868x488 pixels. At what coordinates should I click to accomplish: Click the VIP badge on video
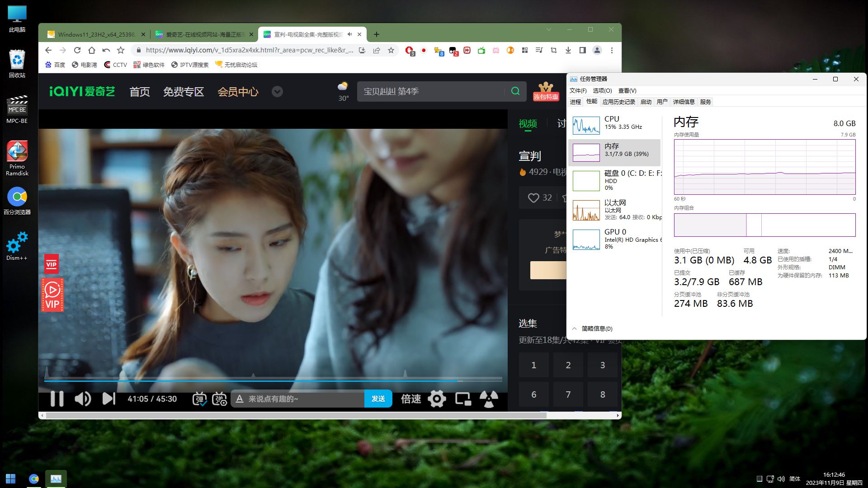[52, 264]
